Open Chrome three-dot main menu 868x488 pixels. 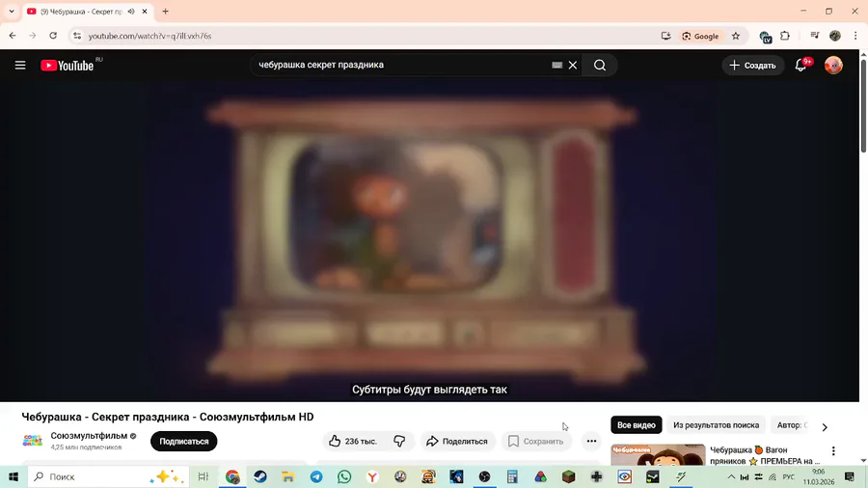(855, 36)
